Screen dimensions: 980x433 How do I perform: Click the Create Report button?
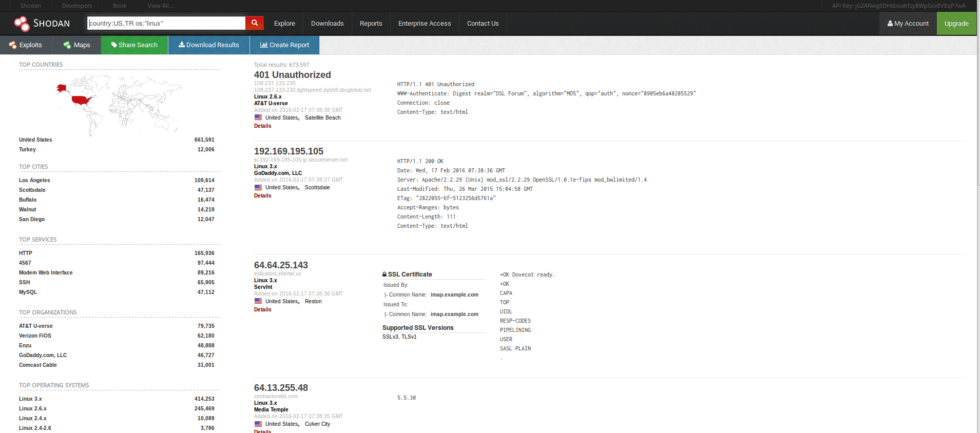(x=284, y=45)
